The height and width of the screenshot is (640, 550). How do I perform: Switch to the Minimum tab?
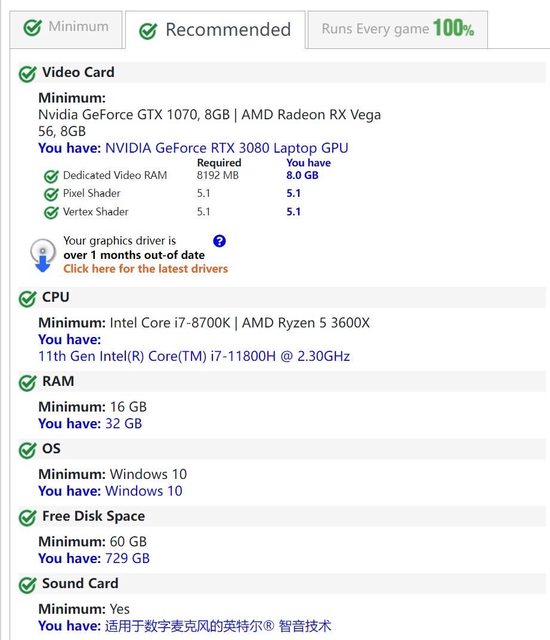pyautogui.click(x=66, y=29)
